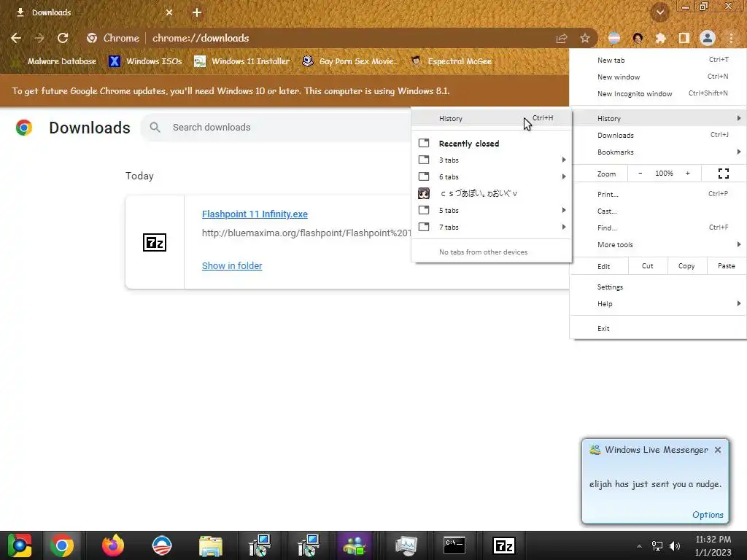Select New Incognito window menu item
The height and width of the screenshot is (560, 747).
658,93
